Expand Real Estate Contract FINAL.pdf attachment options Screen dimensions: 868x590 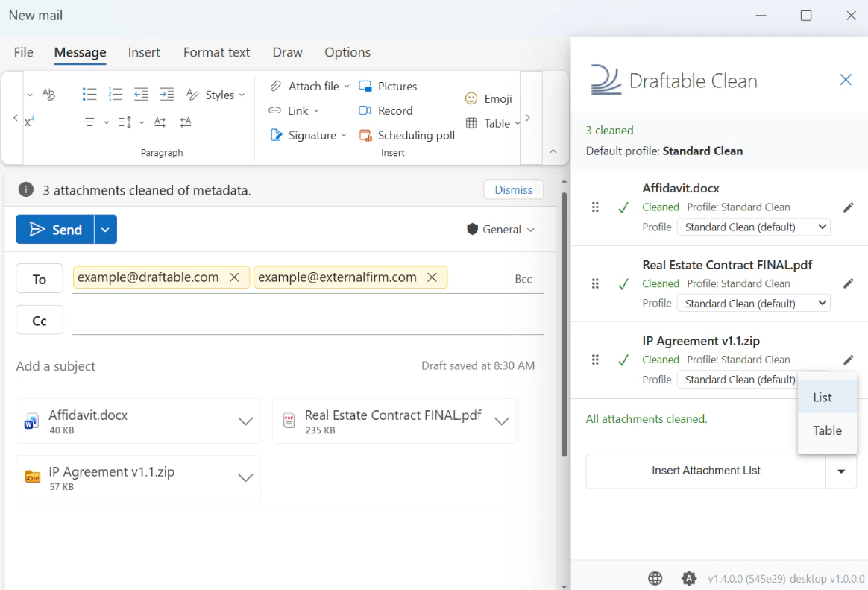click(502, 421)
